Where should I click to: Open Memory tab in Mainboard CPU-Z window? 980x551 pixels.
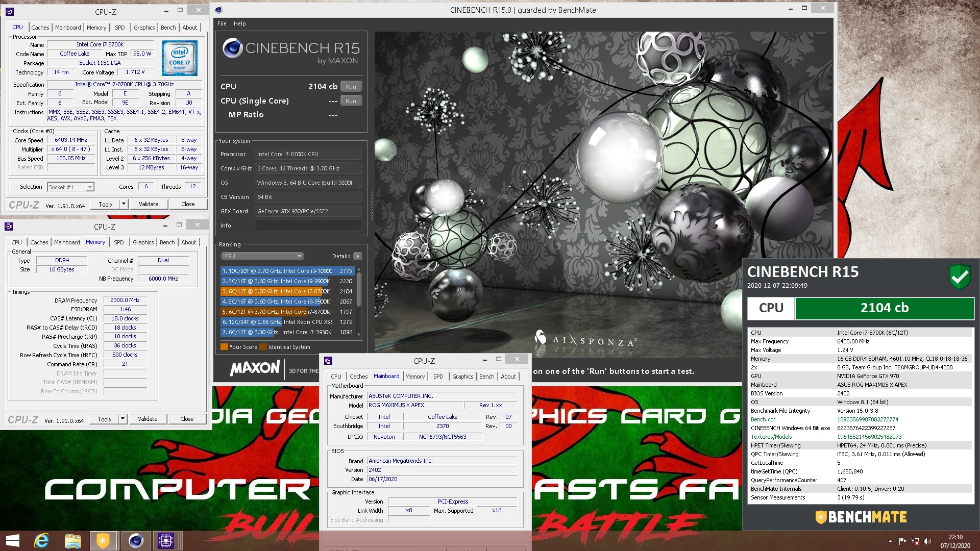414,377
